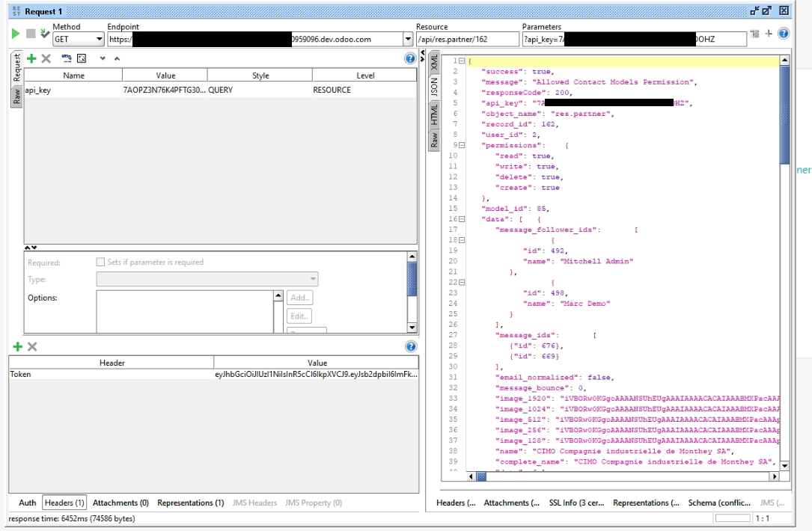Viewport: 812px width, 531px height.
Task: Move the parameter down with the down arrow
Action: tap(102, 58)
